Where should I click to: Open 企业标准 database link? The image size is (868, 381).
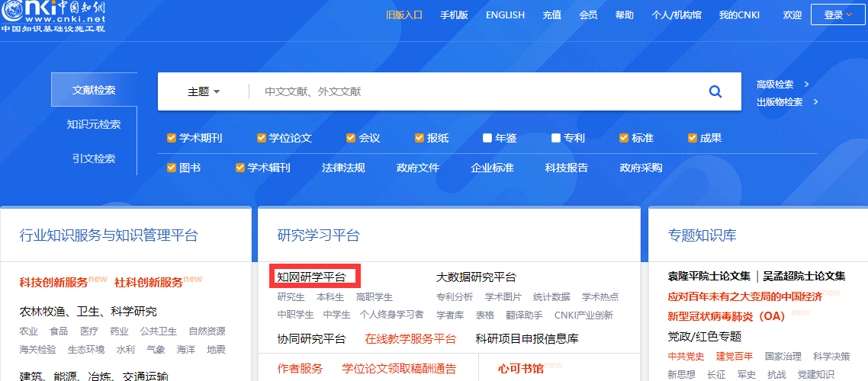tap(492, 168)
